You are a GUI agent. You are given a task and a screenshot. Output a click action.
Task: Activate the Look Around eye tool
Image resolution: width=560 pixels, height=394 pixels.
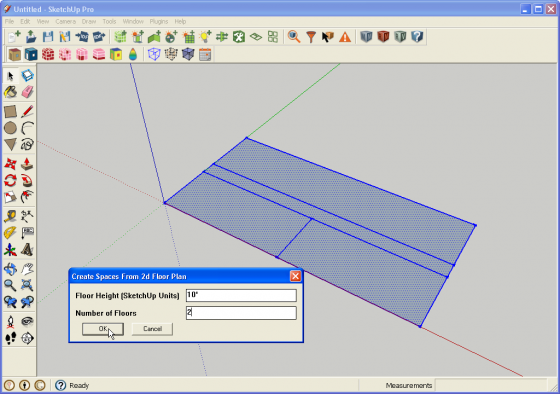(x=28, y=321)
